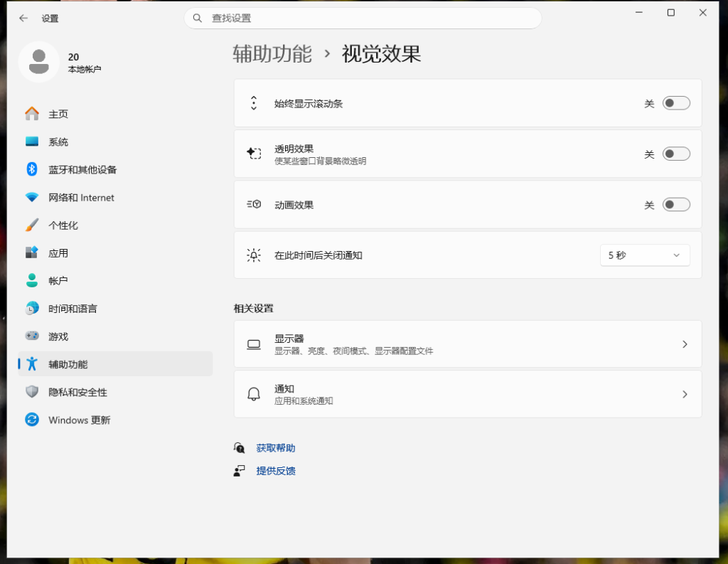Maximize the 设置 window
This screenshot has height=564, width=728.
[x=671, y=13]
